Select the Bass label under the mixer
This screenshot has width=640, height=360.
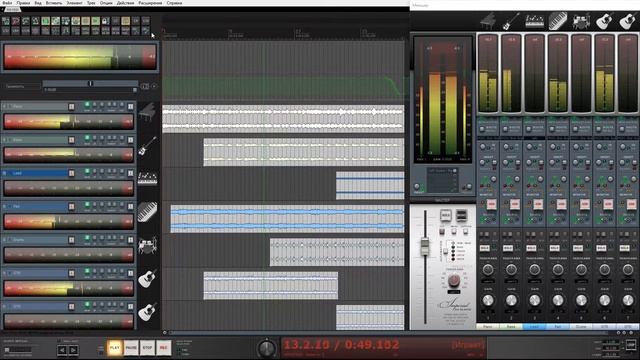click(x=511, y=327)
